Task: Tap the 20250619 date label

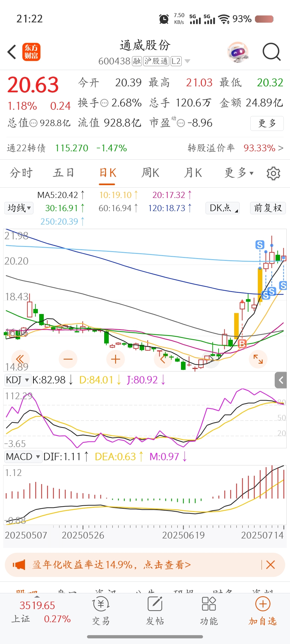Action: pyautogui.click(x=183, y=535)
